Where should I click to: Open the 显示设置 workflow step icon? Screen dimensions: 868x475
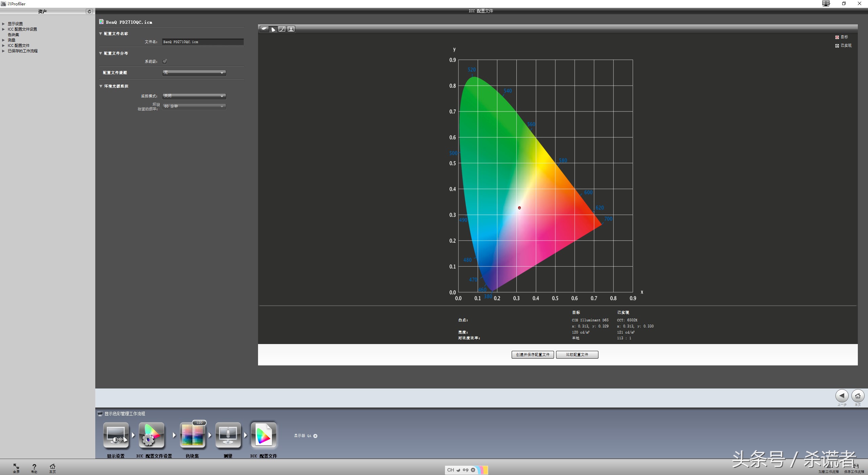[x=116, y=435]
